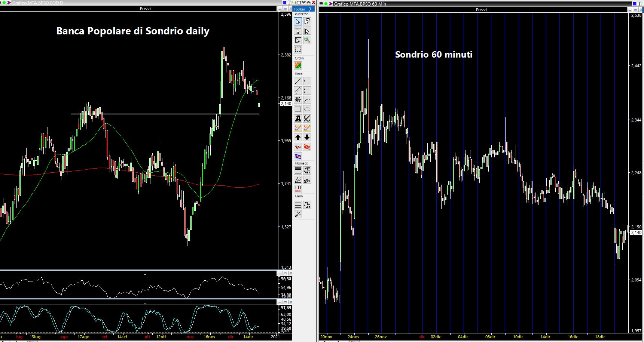644x342 pixels.
Task: Select the diagonal parallel channel tool
Action: (298, 91)
